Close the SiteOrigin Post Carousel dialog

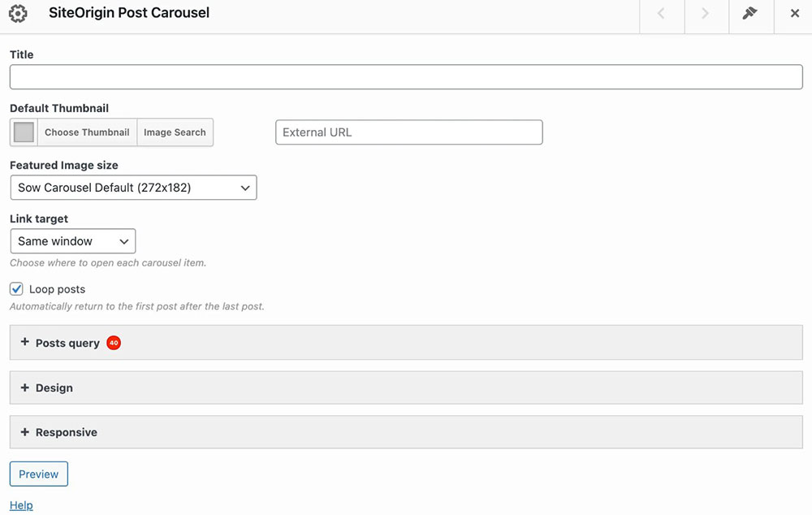(x=794, y=14)
